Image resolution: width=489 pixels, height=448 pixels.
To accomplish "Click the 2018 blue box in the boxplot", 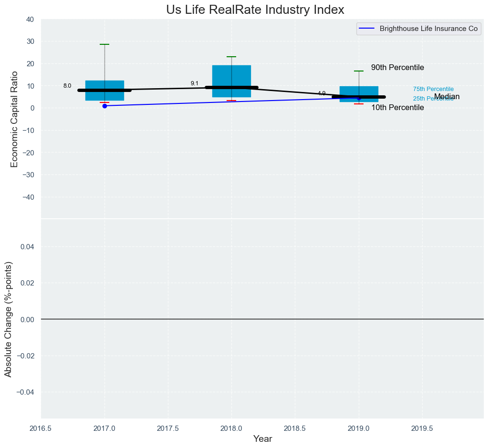I will (x=231, y=75).
